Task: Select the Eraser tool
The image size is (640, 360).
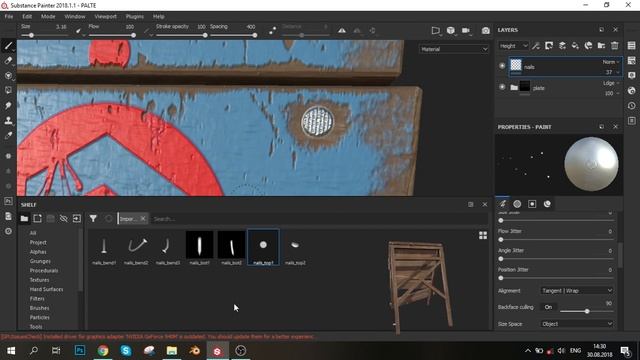Action: click(8, 61)
